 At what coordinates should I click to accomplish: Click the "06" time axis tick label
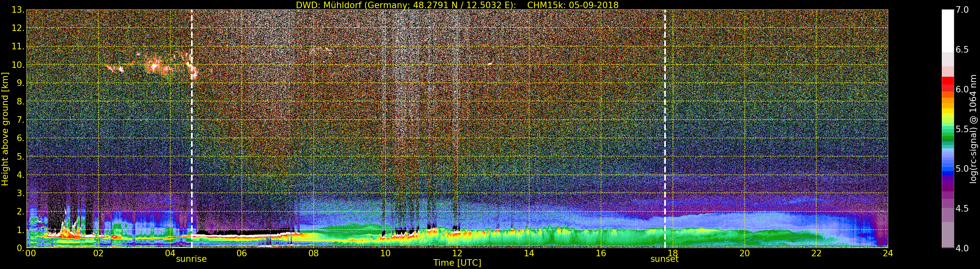tap(242, 253)
